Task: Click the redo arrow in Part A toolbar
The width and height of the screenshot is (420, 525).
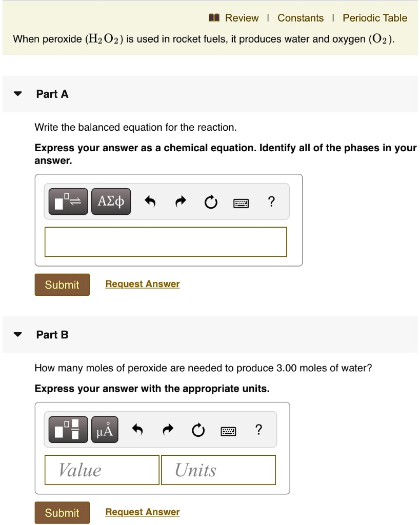Action: click(180, 201)
